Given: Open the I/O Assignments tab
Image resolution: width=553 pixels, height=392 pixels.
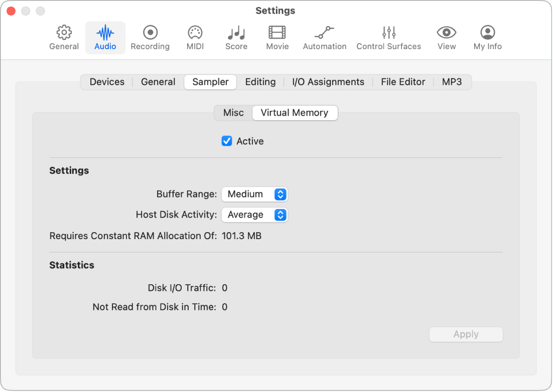Looking at the screenshot, I should pyautogui.click(x=327, y=82).
